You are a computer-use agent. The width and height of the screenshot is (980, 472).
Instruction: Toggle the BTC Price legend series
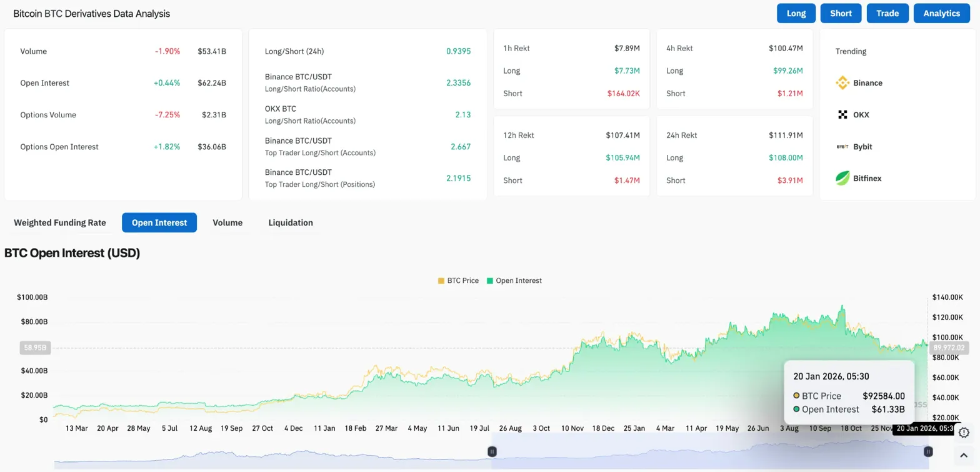click(x=458, y=281)
